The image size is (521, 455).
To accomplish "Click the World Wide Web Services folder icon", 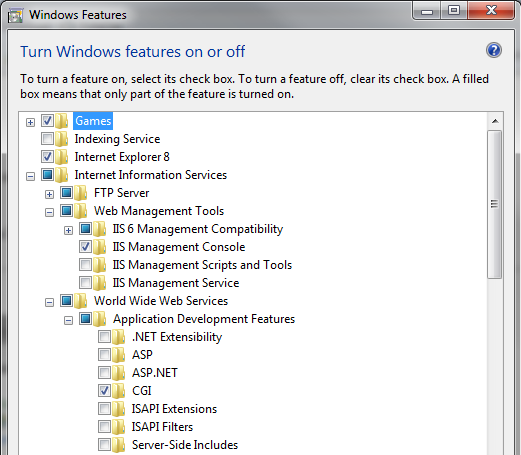I will point(81,301).
